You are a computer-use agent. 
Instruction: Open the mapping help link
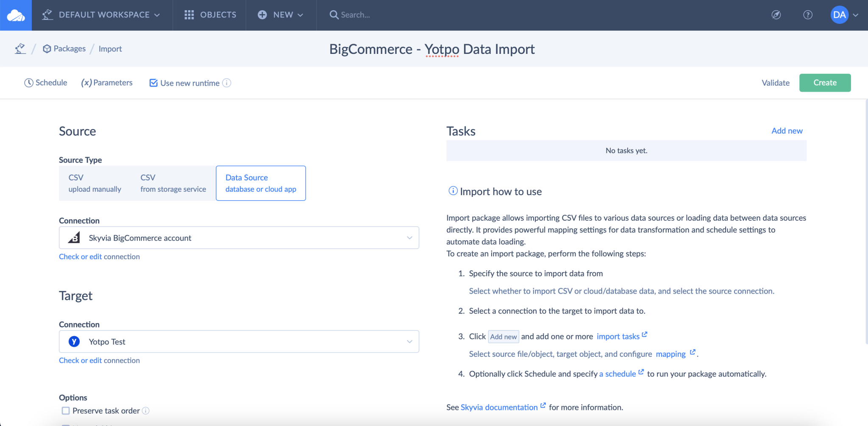pyautogui.click(x=670, y=354)
